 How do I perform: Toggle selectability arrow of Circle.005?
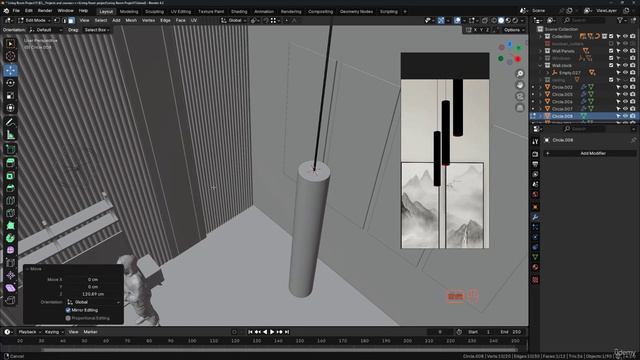618,94
